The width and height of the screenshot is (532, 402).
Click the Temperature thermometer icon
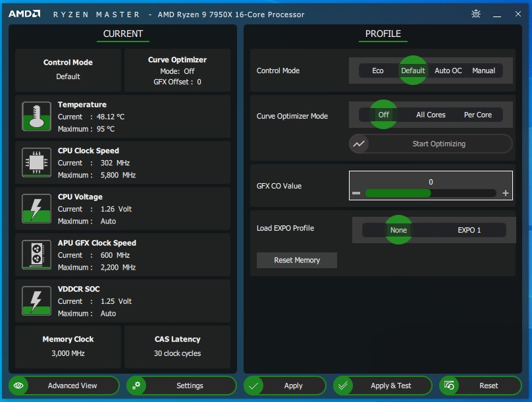[x=36, y=116]
